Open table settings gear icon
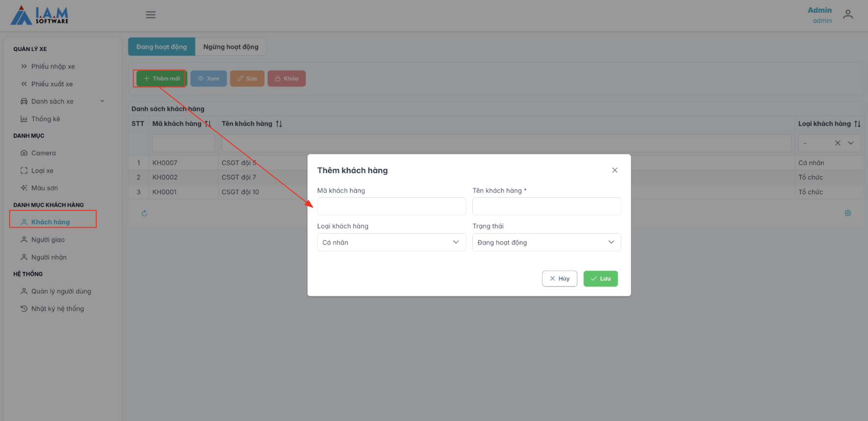 tap(847, 213)
